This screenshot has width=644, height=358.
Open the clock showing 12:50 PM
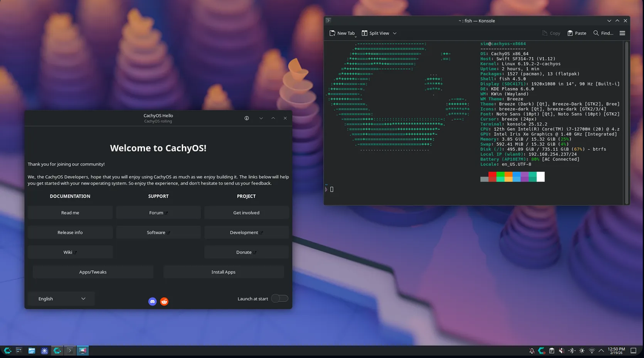tap(616, 351)
